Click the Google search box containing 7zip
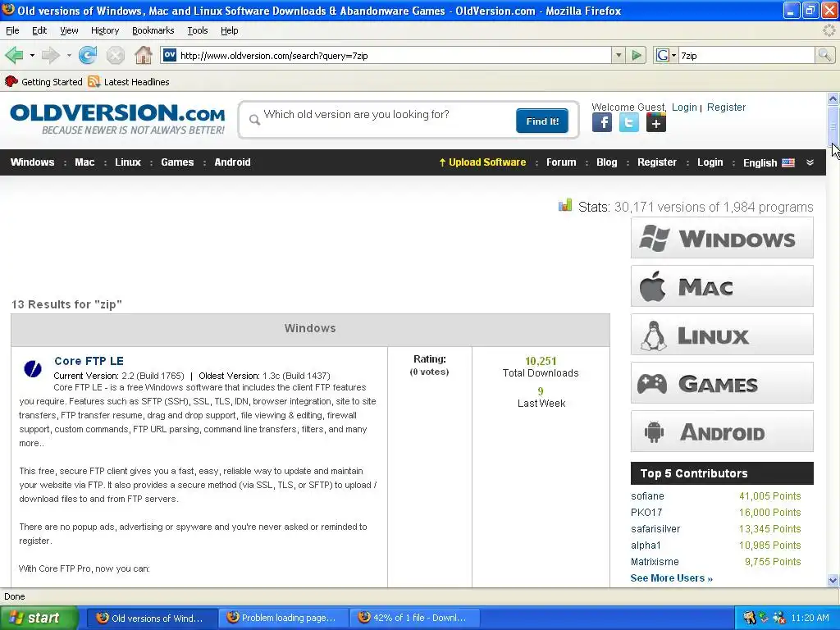Viewport: 840px width, 630px height. click(746, 55)
